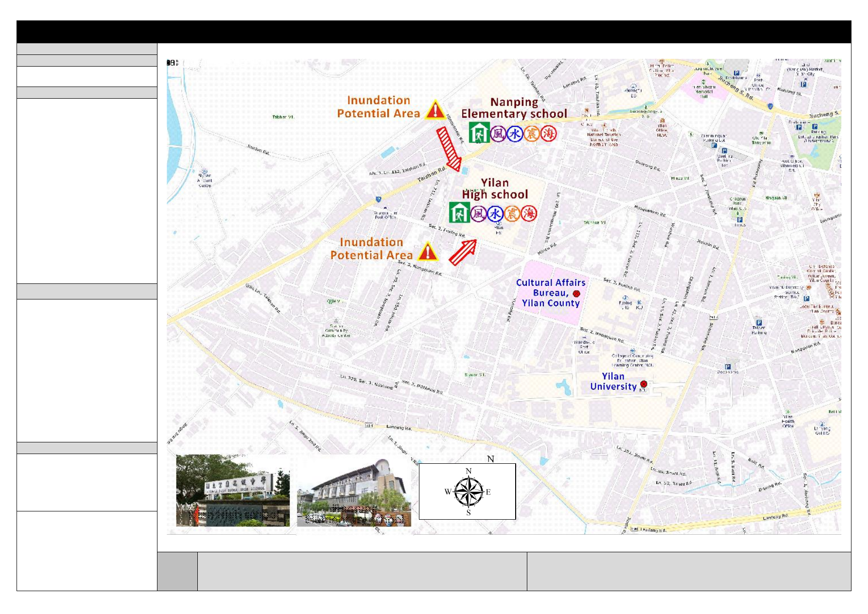The image size is (868, 614).
Task: Click the Yilan Ancient Castle map icon
Action: tap(205, 172)
